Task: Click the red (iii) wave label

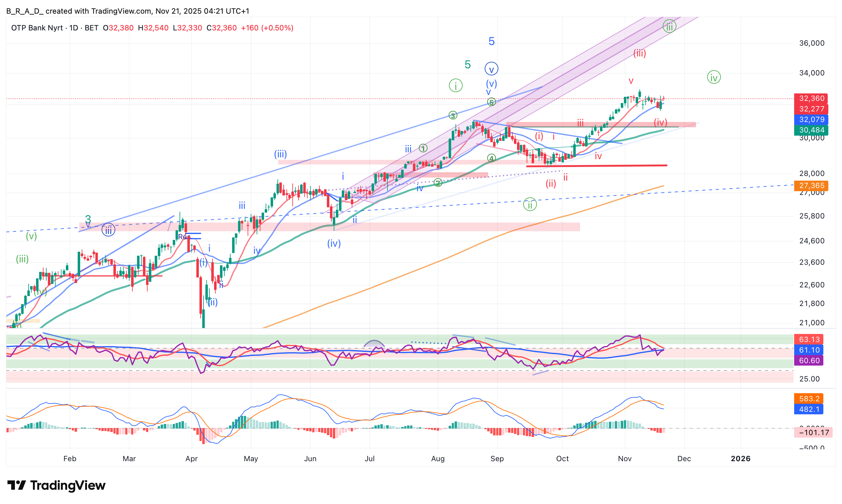Action: pos(639,53)
